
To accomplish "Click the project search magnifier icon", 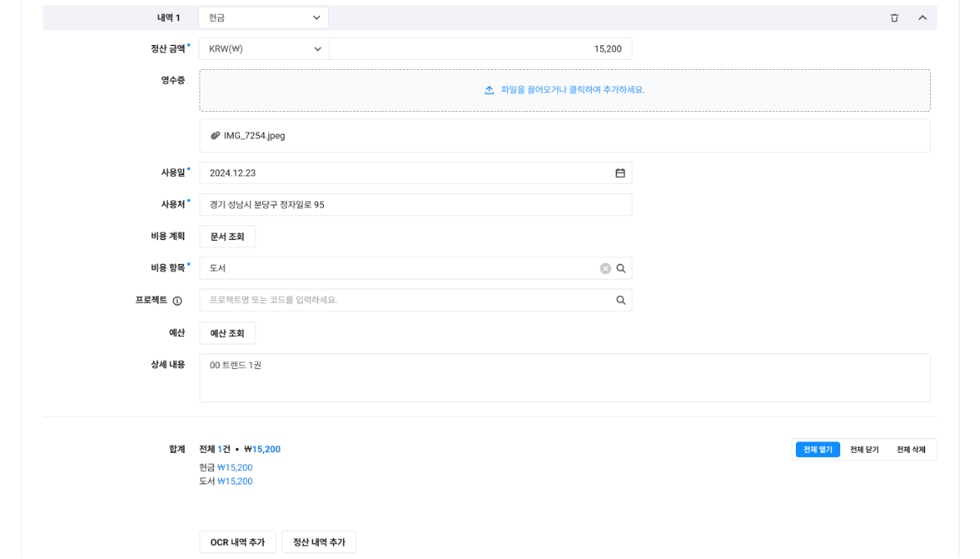I will point(622,300).
